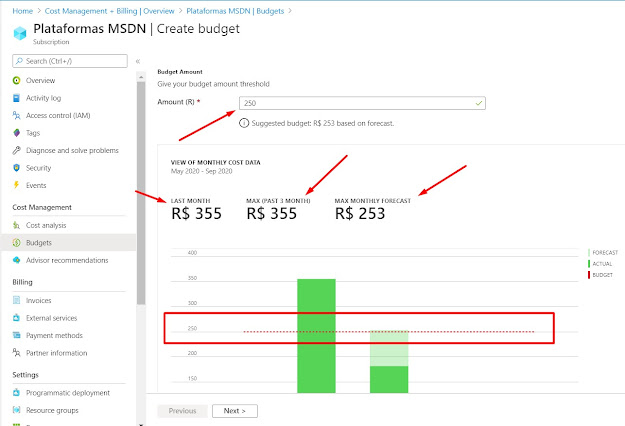Click the Events lightning bolt icon
The image size is (625, 426).
pos(16,185)
